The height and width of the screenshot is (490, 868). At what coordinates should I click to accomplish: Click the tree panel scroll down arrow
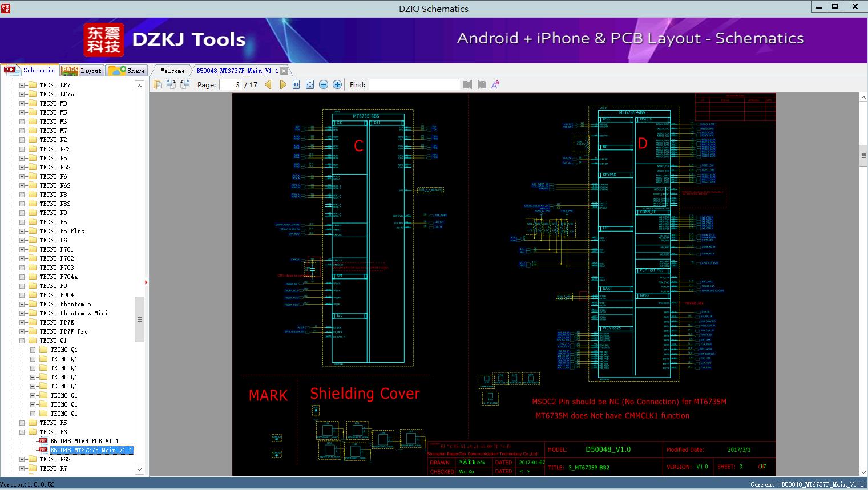[139, 469]
